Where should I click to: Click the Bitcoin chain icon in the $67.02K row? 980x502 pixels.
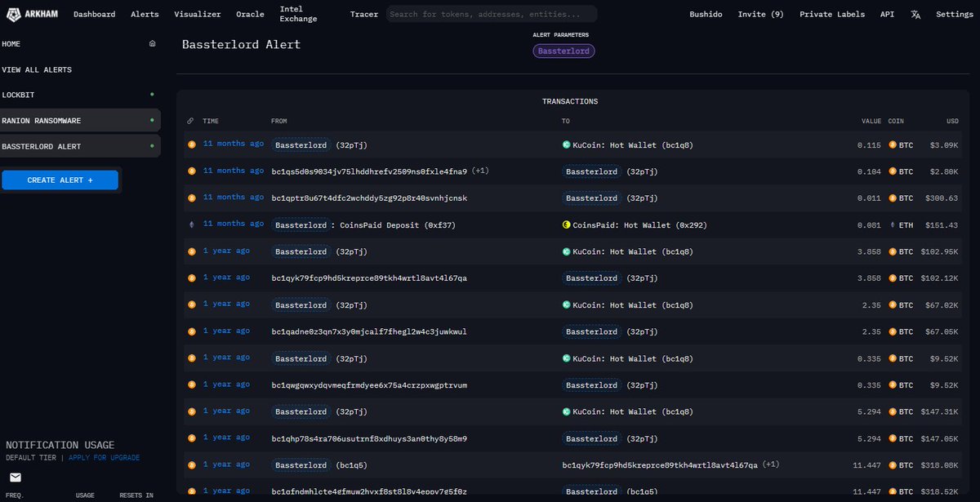[192, 304]
